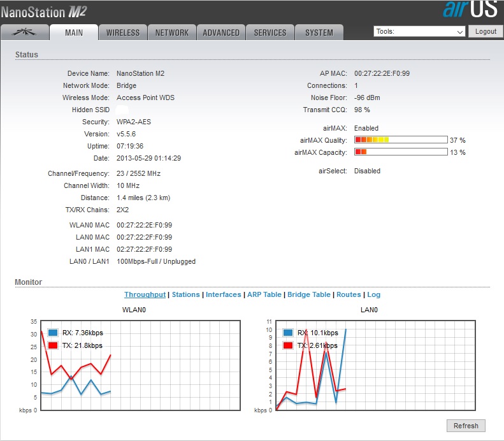Click the airMAX Quality progress bar
The height and width of the screenshot is (441, 504).
400,140
